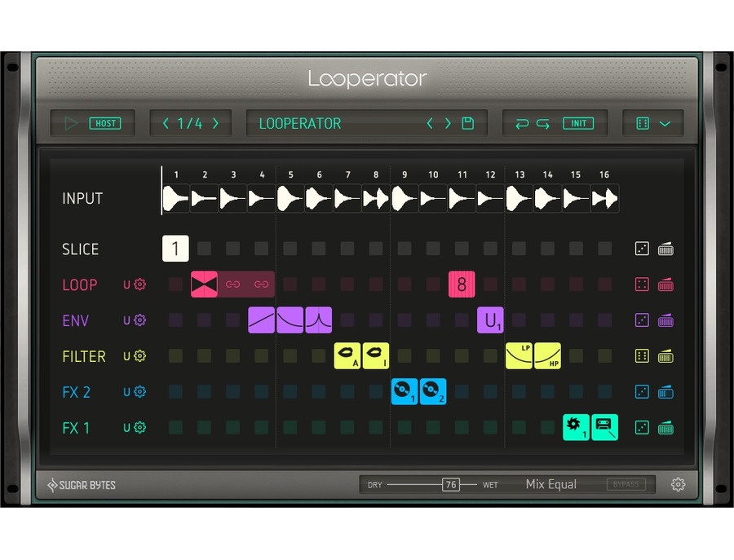The image size is (734, 560).
Task: Clear the FX 1 row with its eraser icon
Action: [x=665, y=428]
